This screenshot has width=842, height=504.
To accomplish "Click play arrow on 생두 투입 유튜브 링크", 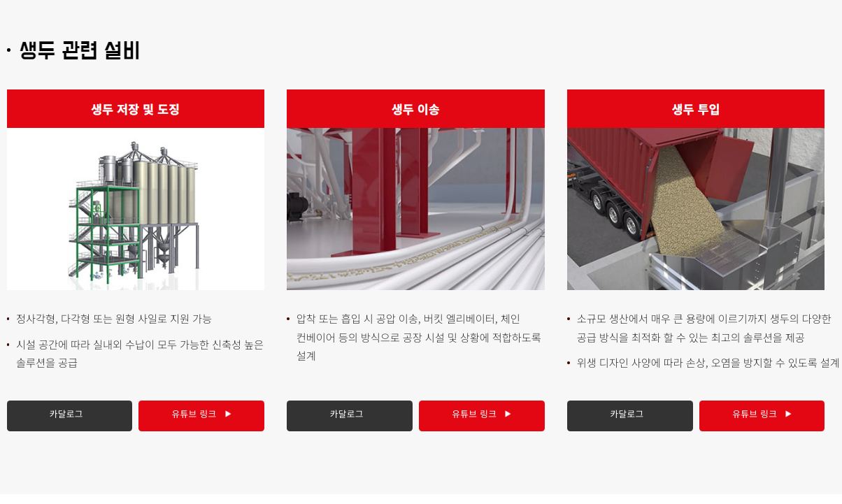I will point(788,415).
